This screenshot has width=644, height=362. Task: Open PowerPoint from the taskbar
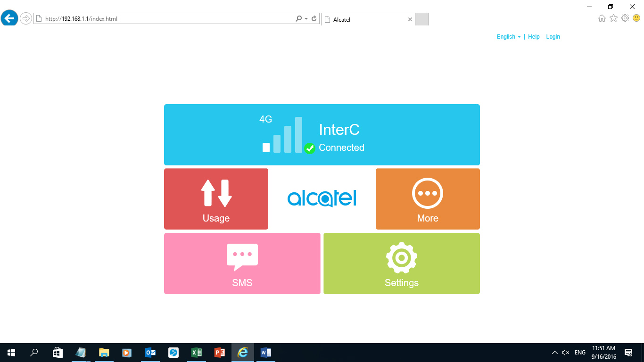(219, 353)
